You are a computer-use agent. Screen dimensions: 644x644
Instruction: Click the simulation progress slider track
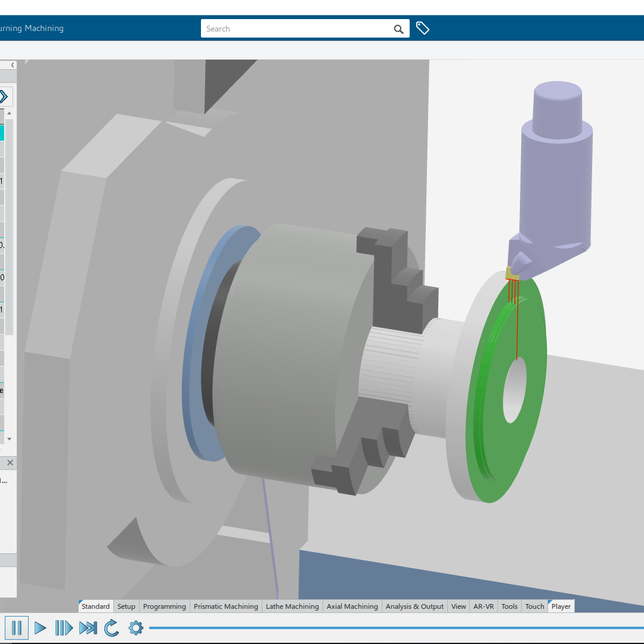pos(394,628)
